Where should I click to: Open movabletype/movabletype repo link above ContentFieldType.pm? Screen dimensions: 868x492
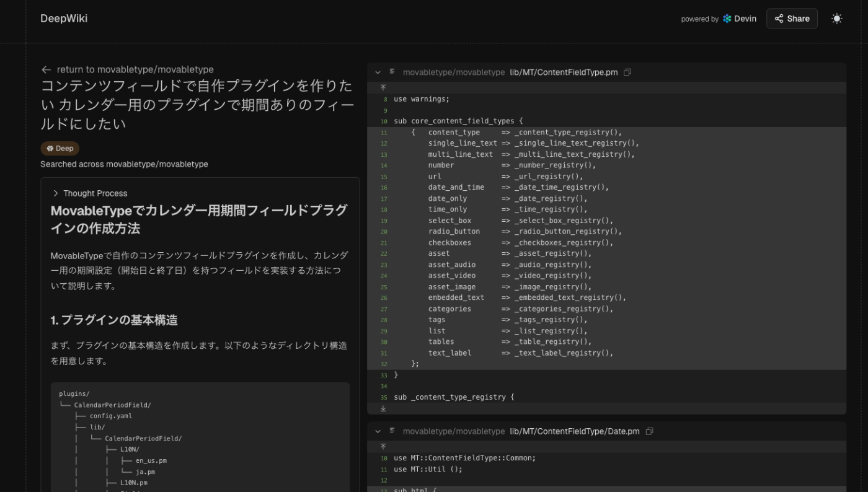(454, 72)
